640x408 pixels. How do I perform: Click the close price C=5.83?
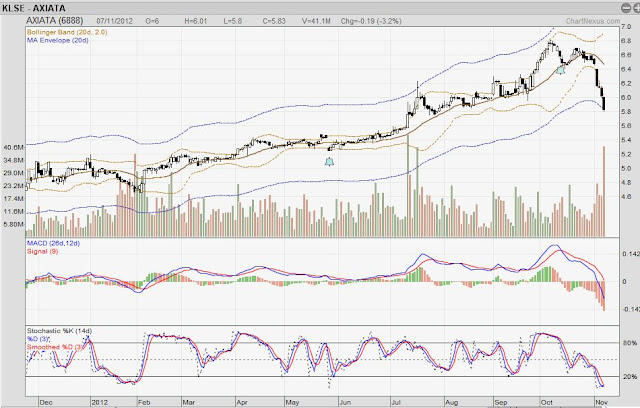click(274, 21)
